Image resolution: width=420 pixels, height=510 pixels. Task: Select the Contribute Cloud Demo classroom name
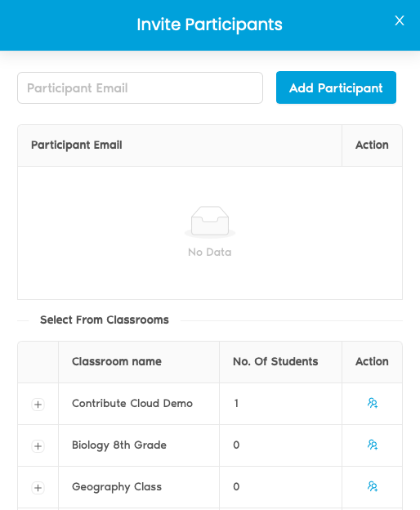pos(132,403)
